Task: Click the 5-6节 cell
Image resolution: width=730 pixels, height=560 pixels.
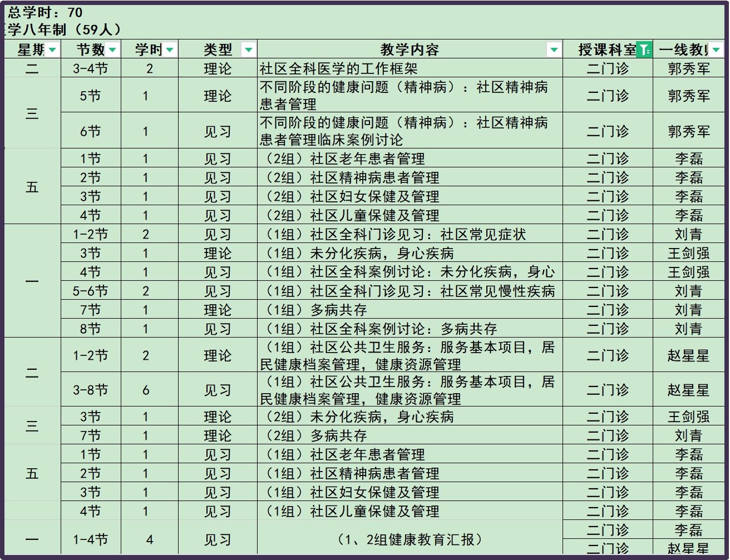Action: click(x=91, y=291)
